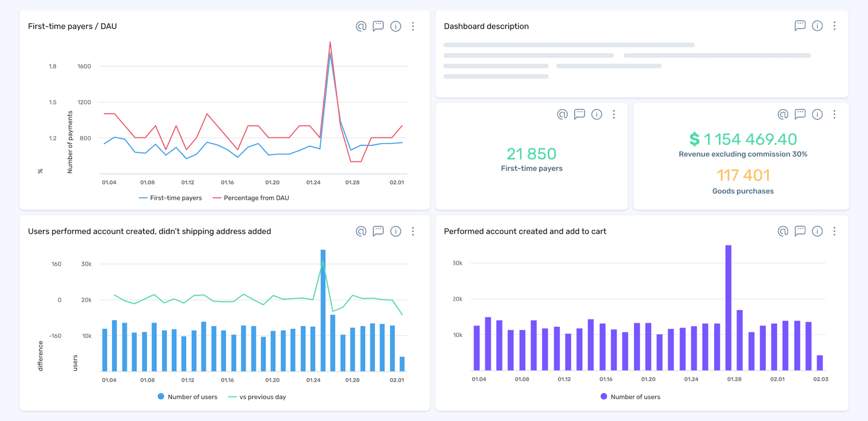Screen dimensions: 868x421
Task: Toggle the Percentage from DAU legend entry
Action: pos(251,198)
